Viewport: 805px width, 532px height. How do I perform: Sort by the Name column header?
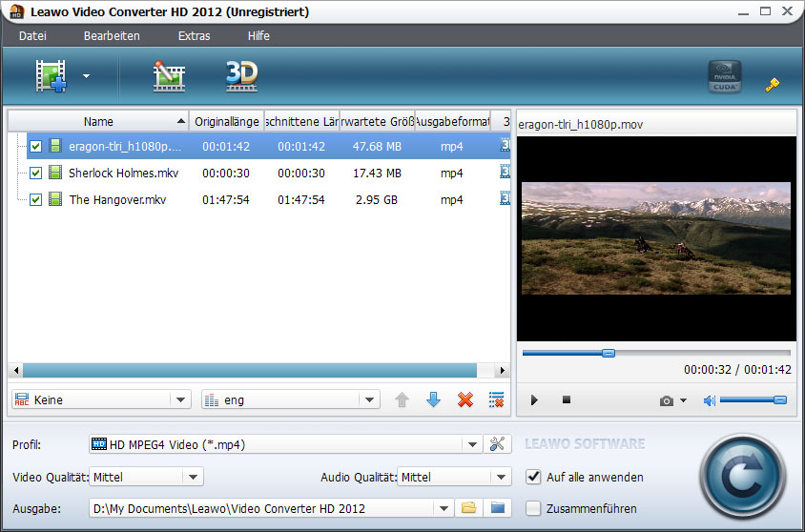(98, 122)
